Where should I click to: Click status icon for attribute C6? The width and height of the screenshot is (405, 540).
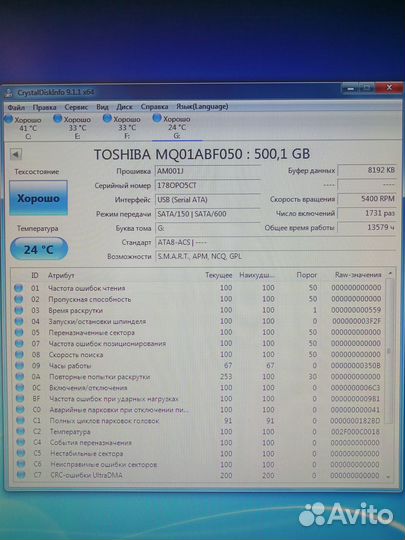[21, 465]
